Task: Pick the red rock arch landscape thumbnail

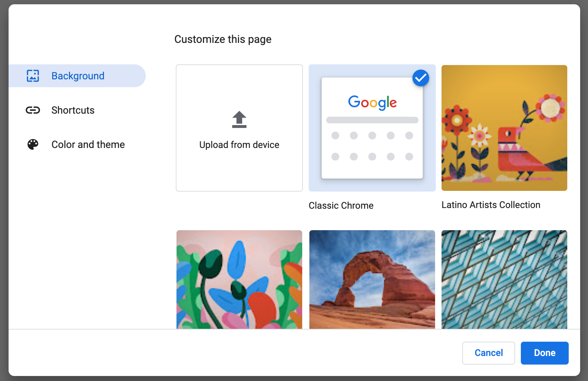Action: pyautogui.click(x=372, y=279)
